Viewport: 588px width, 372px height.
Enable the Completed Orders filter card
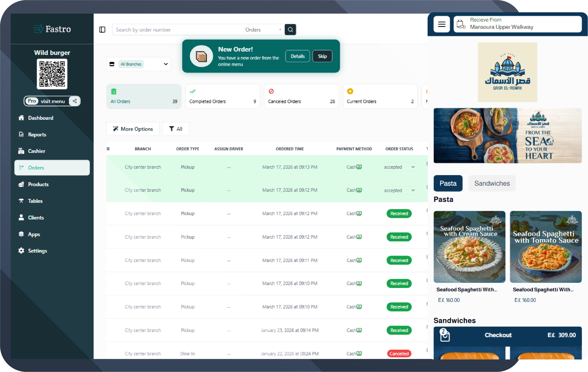pos(222,96)
